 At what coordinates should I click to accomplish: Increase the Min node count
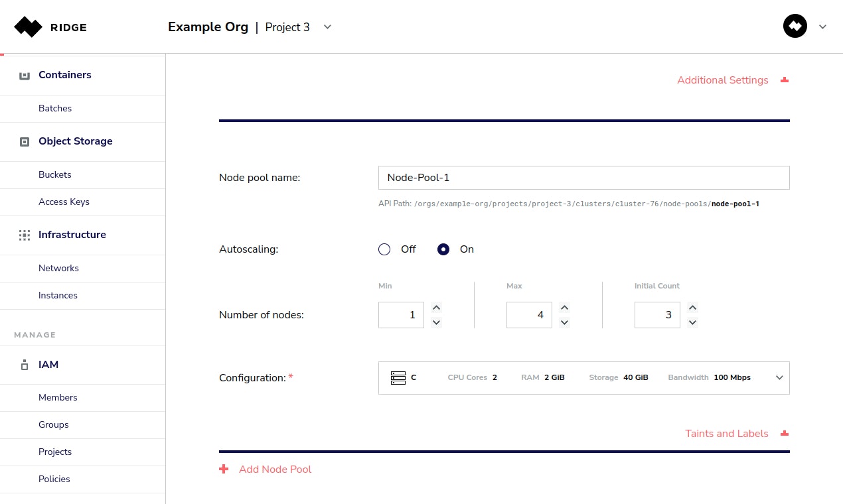436,308
